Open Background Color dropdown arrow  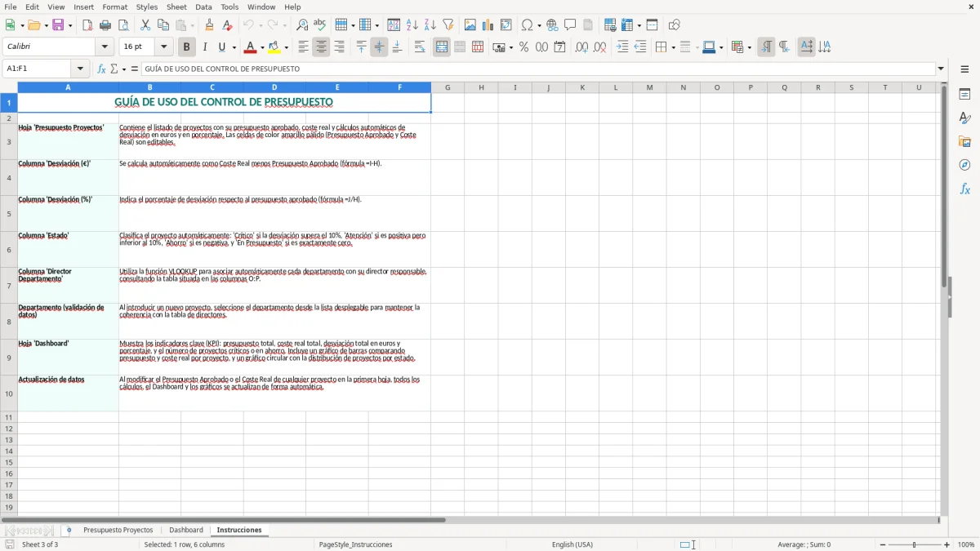point(286,47)
